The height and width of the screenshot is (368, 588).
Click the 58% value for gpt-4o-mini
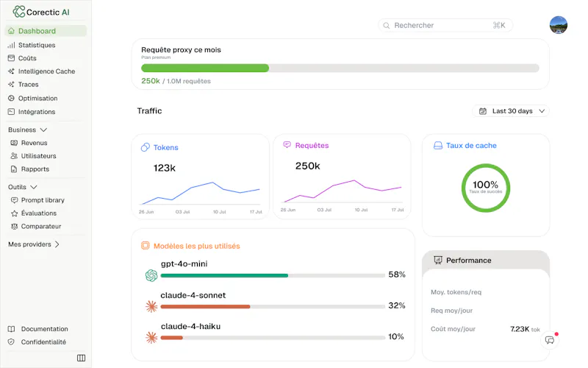tap(397, 275)
